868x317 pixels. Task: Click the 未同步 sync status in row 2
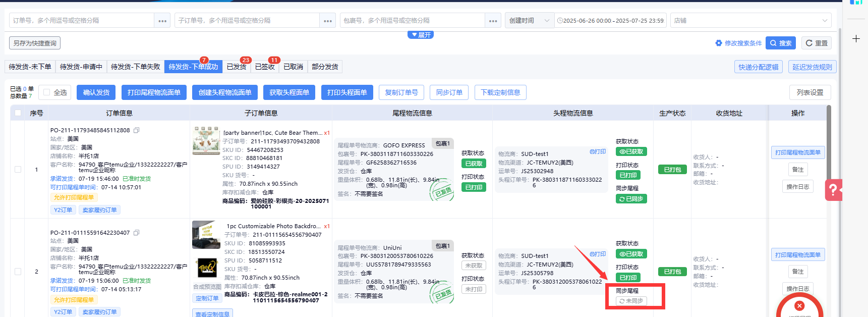pos(631,301)
